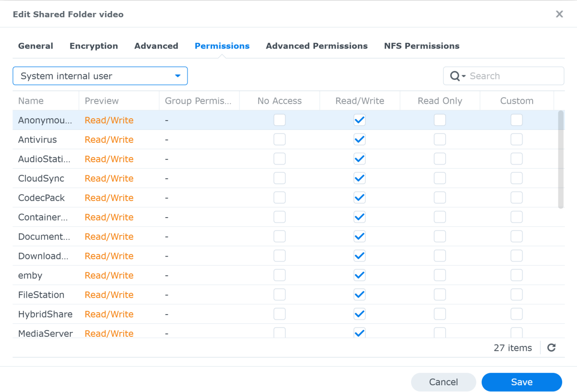Close the Edit Shared Folder dialog
The height and width of the screenshot is (392, 577).
(559, 14)
